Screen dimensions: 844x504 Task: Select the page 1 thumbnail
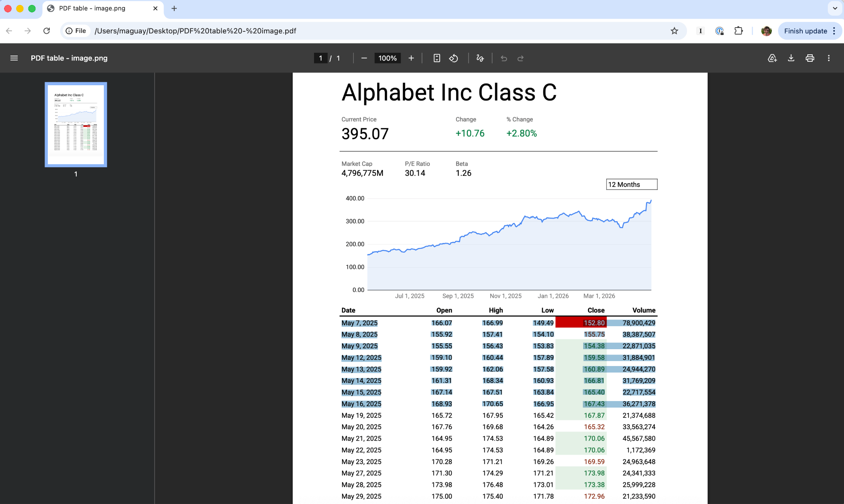[x=76, y=124]
